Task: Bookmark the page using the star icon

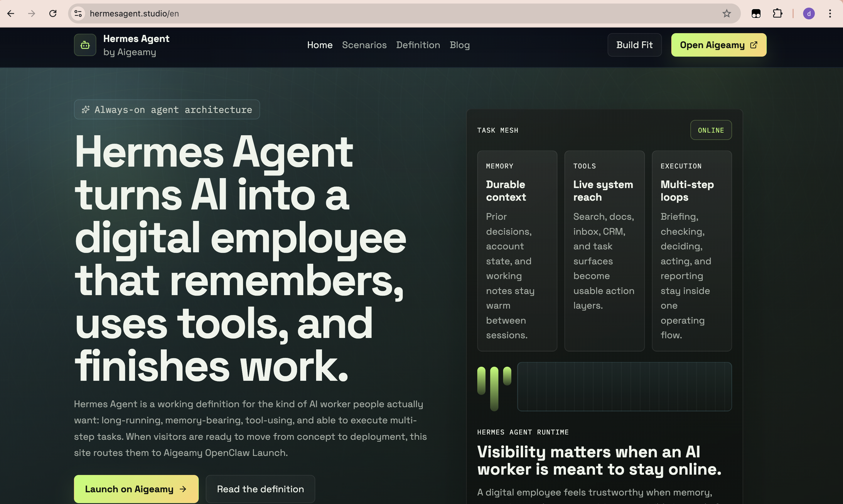Action: pos(726,13)
